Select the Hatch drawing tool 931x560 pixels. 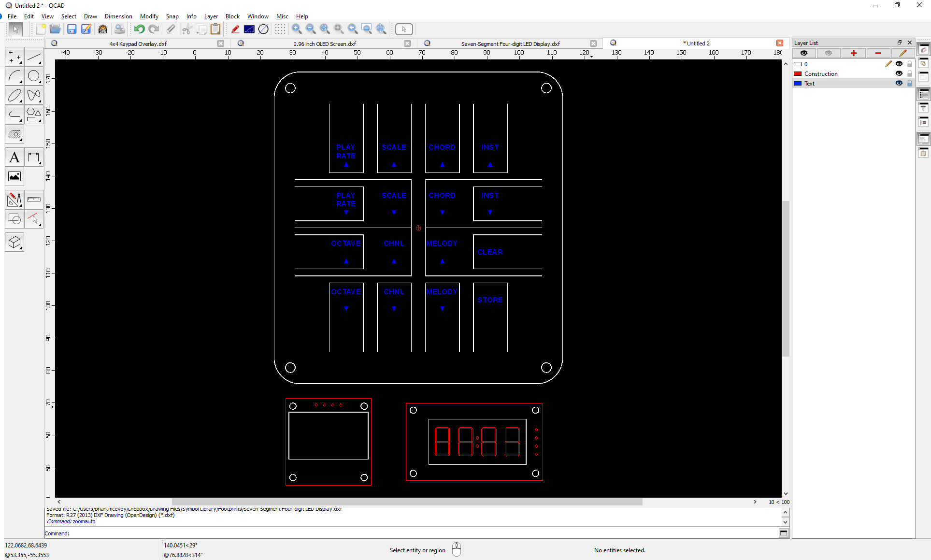pyautogui.click(x=14, y=135)
